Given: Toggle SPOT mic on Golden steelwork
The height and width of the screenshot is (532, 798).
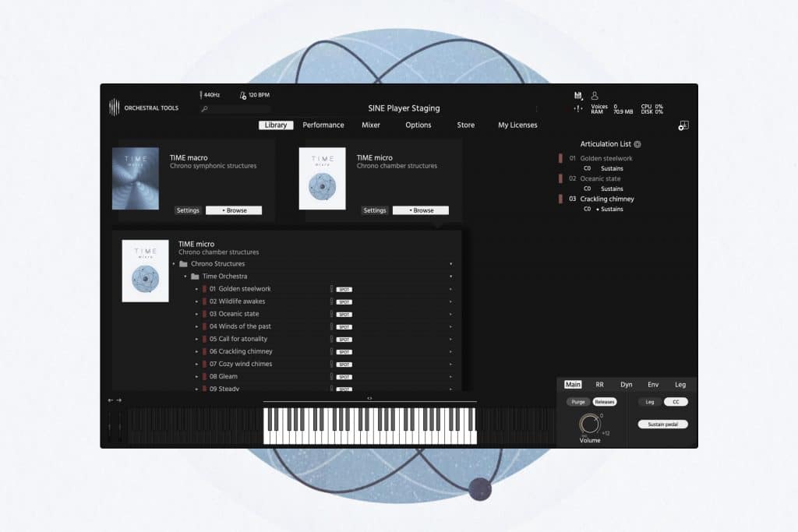Looking at the screenshot, I should click(x=344, y=290).
